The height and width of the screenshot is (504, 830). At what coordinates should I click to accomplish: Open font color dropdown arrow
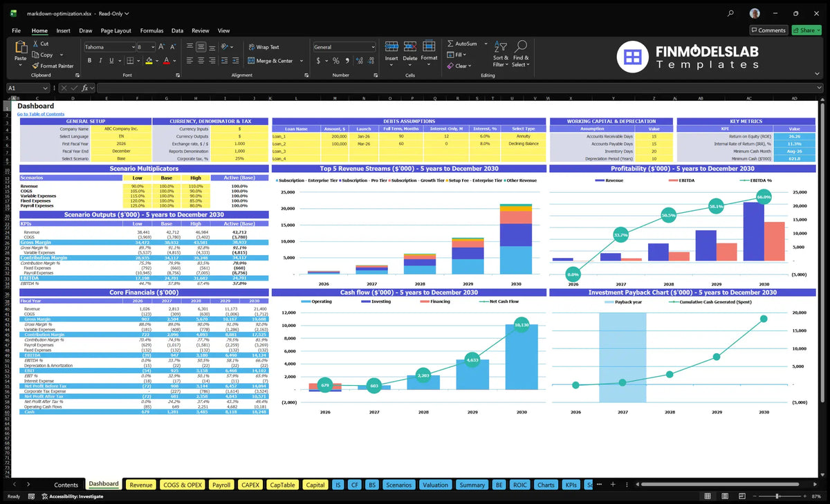click(x=174, y=61)
